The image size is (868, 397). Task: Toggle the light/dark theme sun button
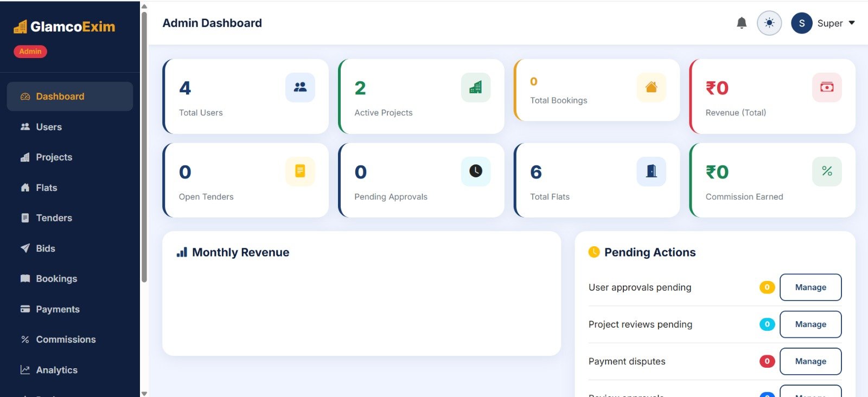(x=769, y=23)
